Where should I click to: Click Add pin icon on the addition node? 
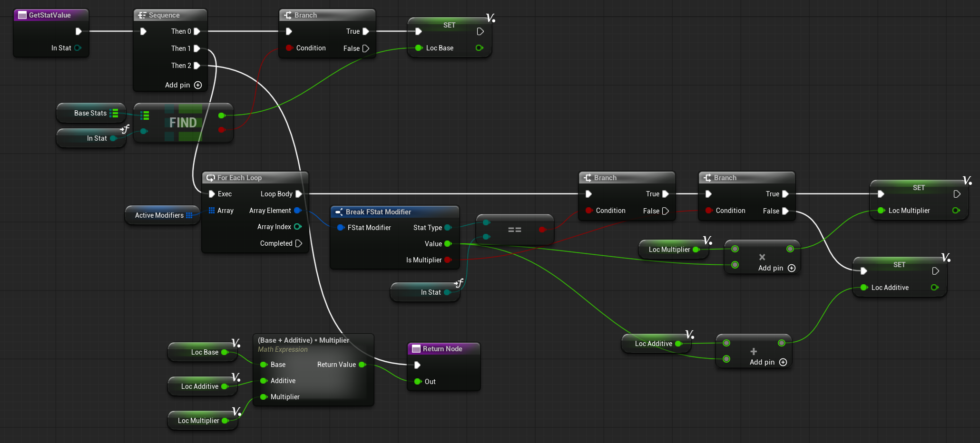click(x=783, y=362)
